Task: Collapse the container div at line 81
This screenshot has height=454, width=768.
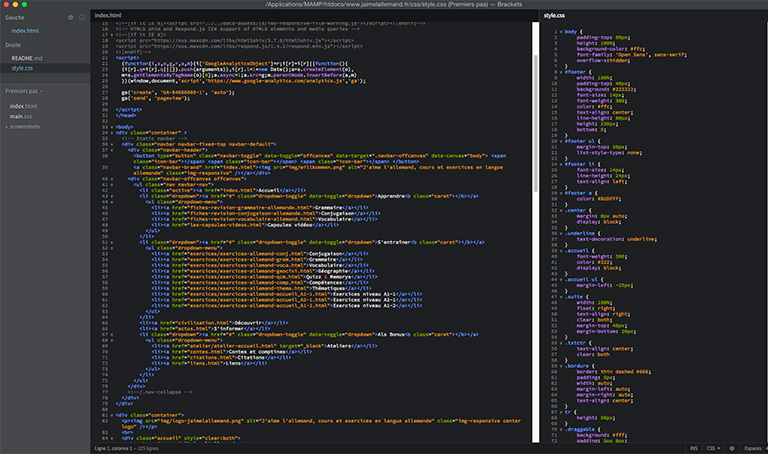Action: (112, 415)
